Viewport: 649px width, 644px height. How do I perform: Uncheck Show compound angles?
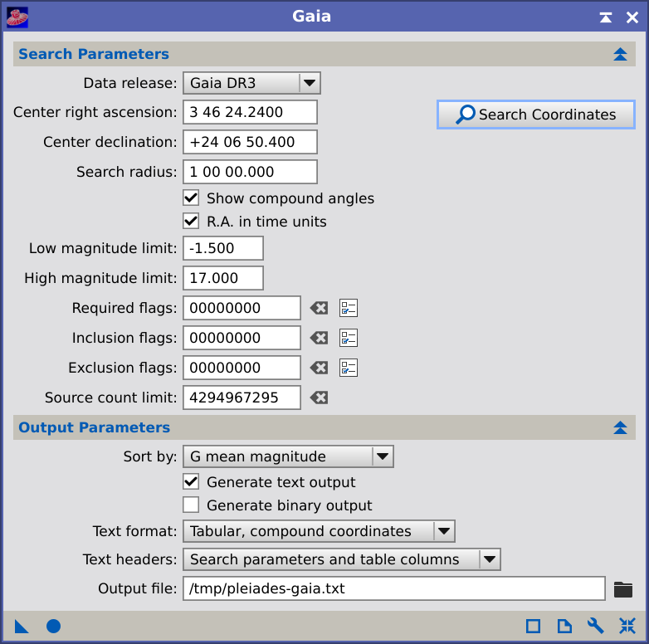(x=191, y=198)
